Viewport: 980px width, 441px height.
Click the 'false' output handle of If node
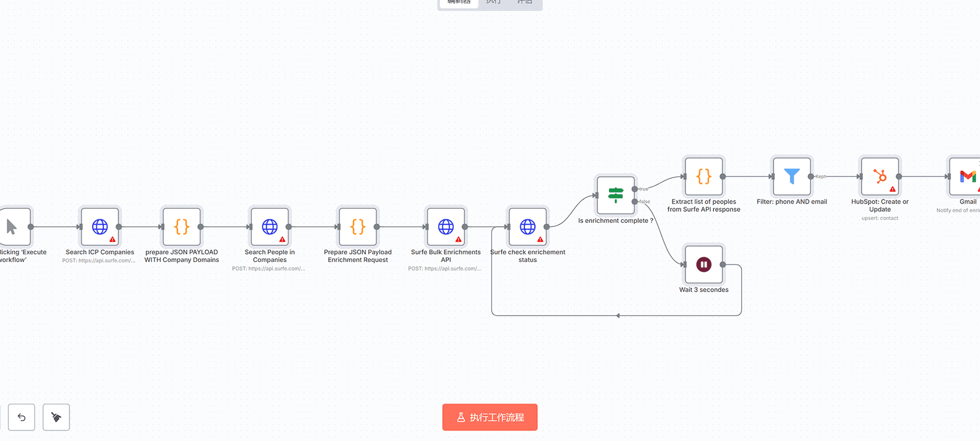pyautogui.click(x=635, y=202)
